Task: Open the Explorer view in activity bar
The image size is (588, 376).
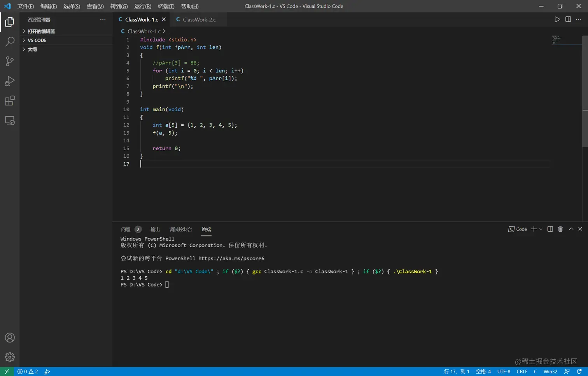Action: pyautogui.click(x=10, y=22)
